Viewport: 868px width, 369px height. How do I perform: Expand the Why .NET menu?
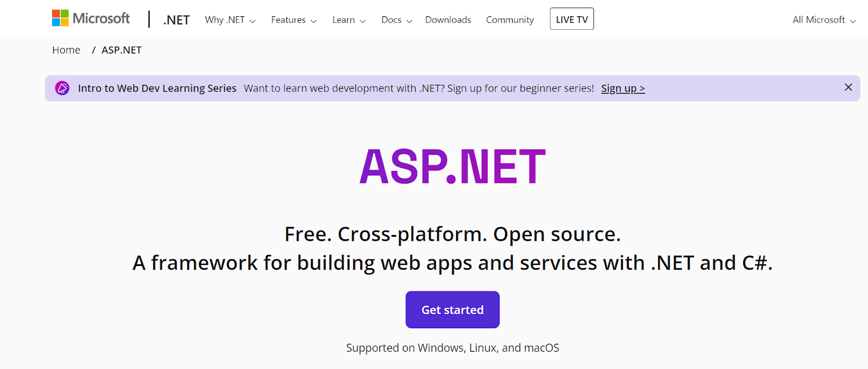click(230, 20)
